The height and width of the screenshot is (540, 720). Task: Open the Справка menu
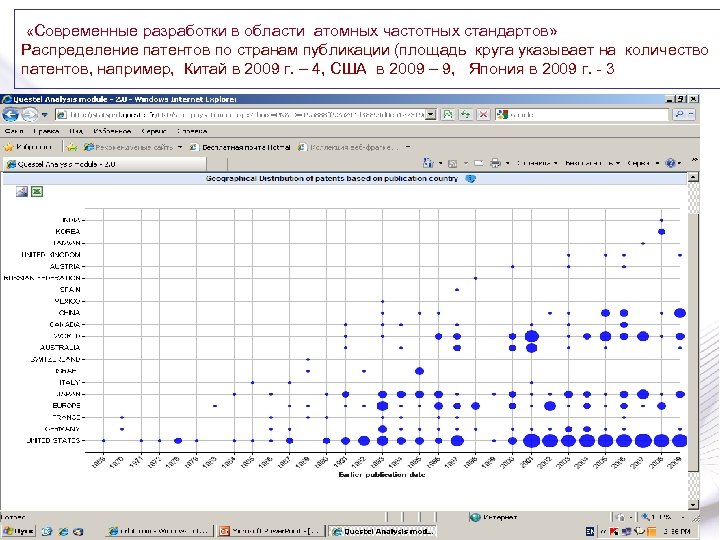pyautogui.click(x=192, y=131)
